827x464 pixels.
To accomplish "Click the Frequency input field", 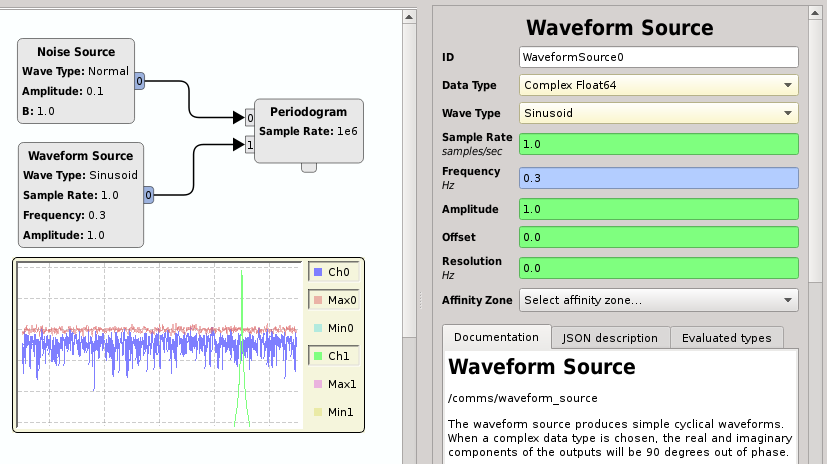I will click(x=659, y=178).
